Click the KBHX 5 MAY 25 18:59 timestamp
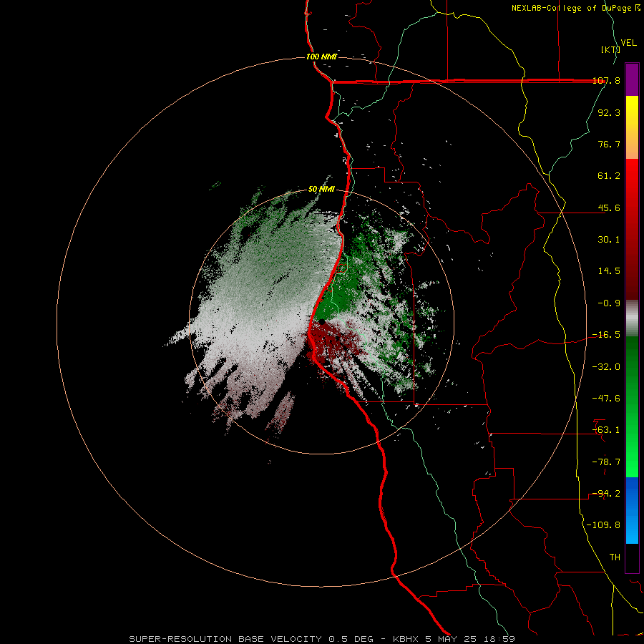Viewport: 644px width, 644px height. point(454,639)
